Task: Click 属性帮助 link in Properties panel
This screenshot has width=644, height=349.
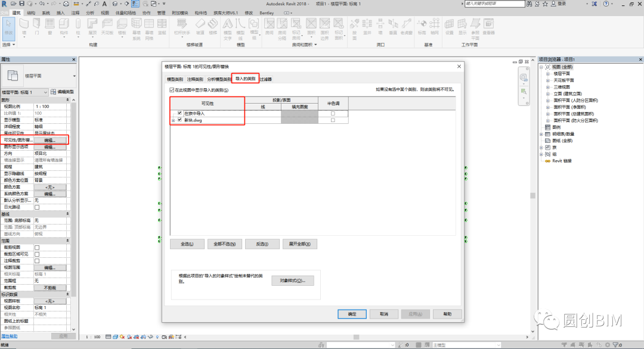Action: click(9, 336)
